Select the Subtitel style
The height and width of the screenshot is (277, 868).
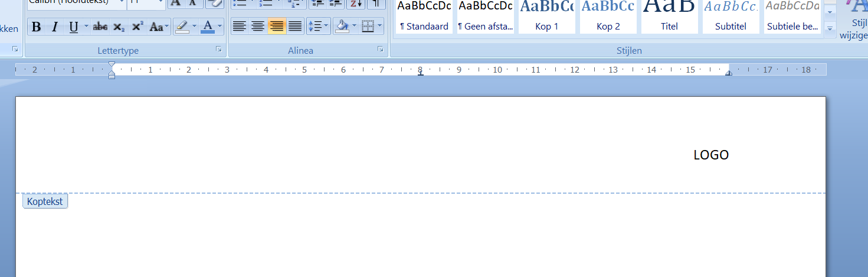[731, 17]
